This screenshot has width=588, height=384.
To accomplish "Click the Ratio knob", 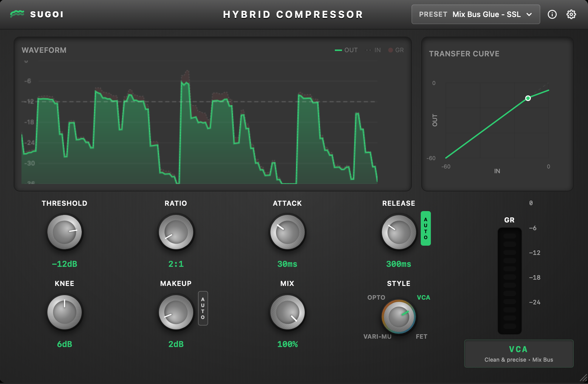I will click(176, 232).
